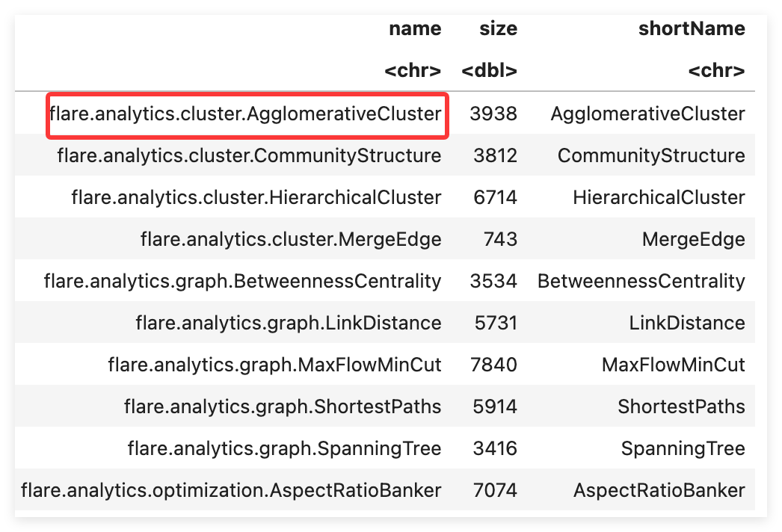The width and height of the screenshot is (782, 532).
Task: Select the size value 7840
Action: (493, 365)
